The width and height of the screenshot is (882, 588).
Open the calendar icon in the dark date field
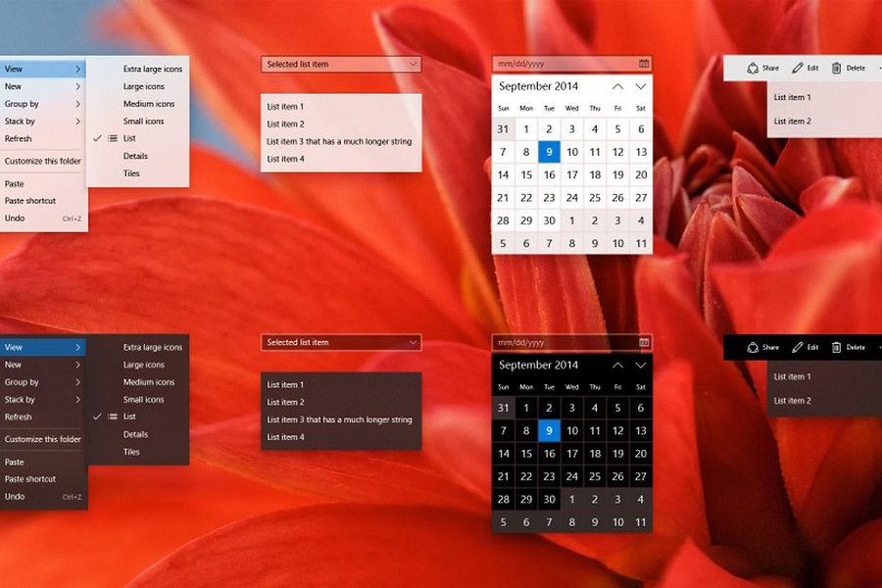644,342
